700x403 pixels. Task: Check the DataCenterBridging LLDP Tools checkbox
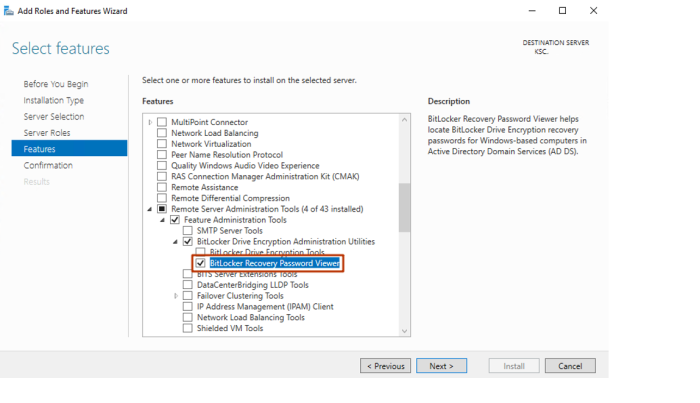pyautogui.click(x=188, y=285)
